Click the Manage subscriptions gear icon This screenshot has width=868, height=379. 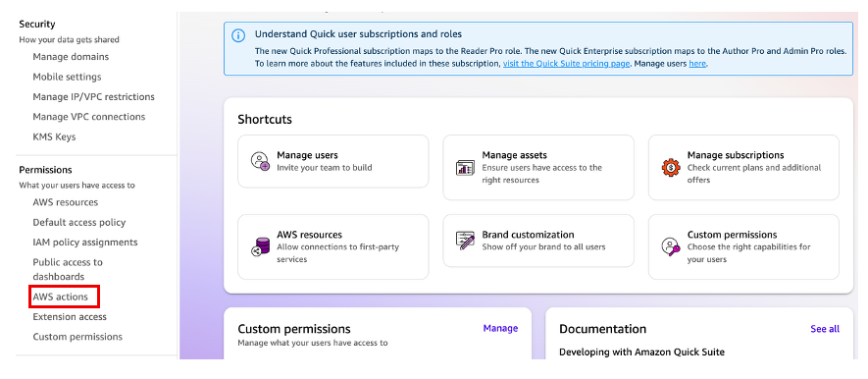671,167
